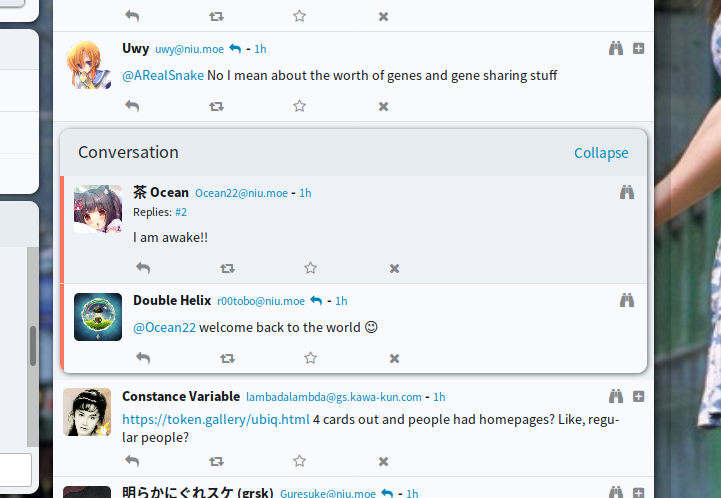The height and width of the screenshot is (498, 721).
Task: Open binoculars icon on Ocean's post
Action: coord(627,192)
